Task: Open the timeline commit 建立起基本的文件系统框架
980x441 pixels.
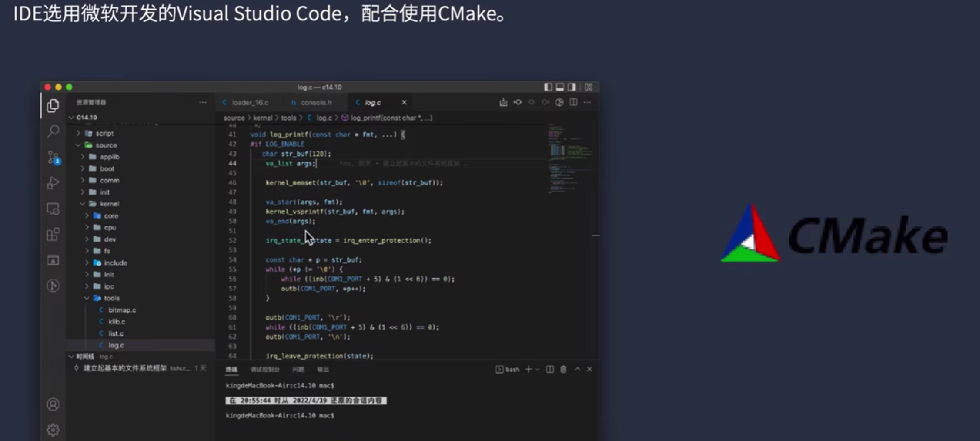Action: [125, 368]
